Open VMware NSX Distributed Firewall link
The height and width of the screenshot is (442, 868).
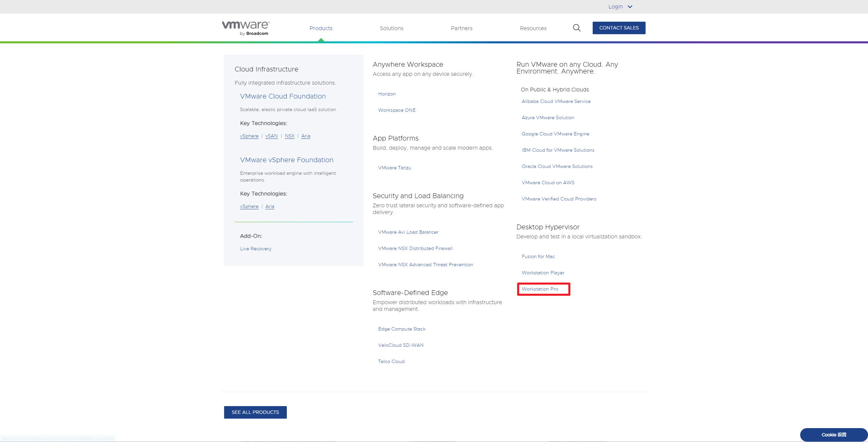(x=415, y=248)
